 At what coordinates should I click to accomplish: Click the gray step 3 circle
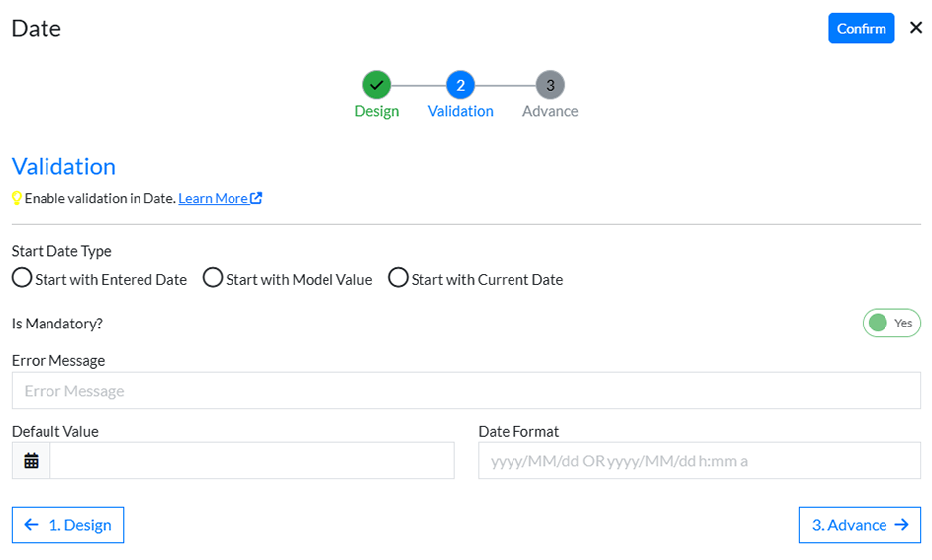(x=550, y=85)
